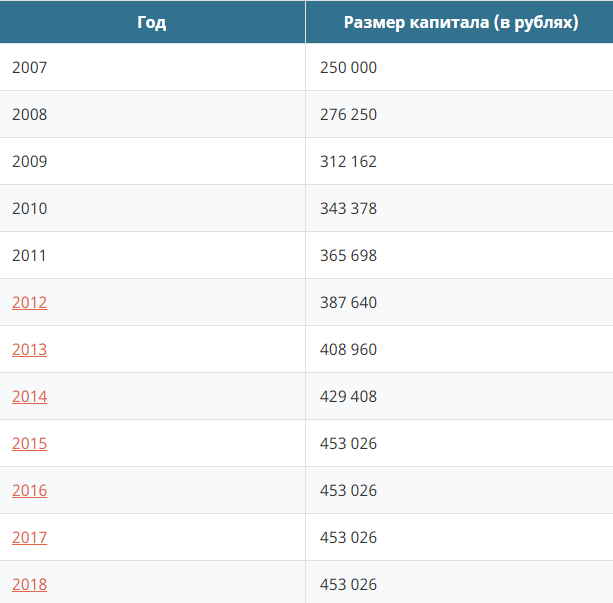Image resolution: width=613 pixels, height=603 pixels.
Task: Click the value 343 378
Action: click(348, 208)
